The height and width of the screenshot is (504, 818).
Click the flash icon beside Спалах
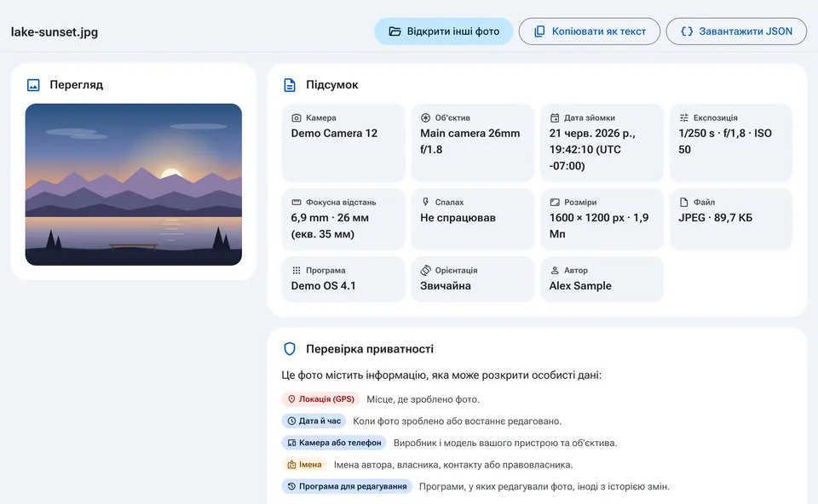426,202
